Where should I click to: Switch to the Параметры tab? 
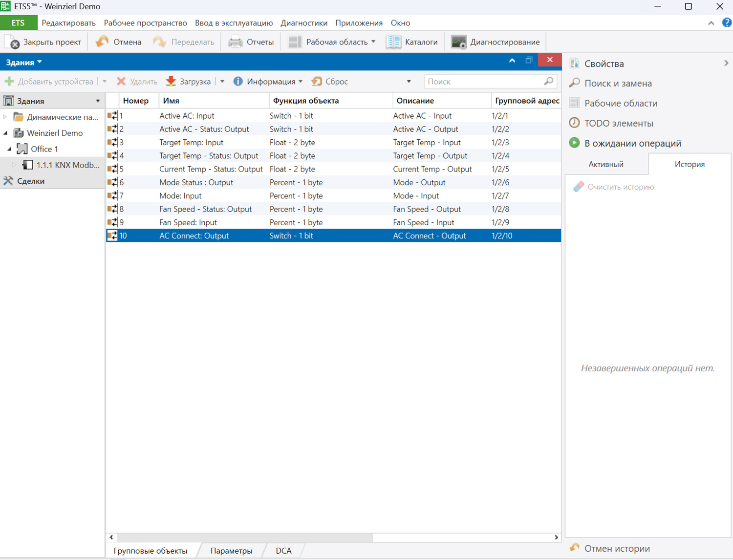coord(231,551)
